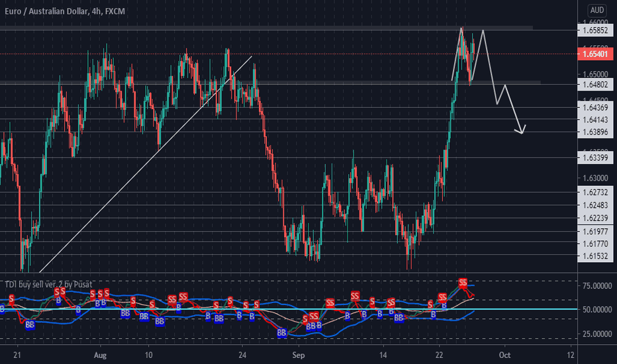Select the 1.61532 price level label
This screenshot has width=617, height=364.
click(595, 255)
